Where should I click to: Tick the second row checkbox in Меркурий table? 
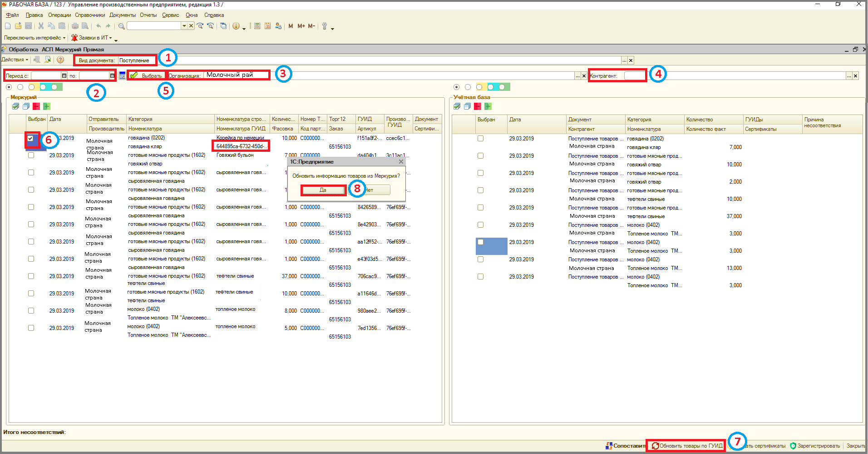pos(31,155)
